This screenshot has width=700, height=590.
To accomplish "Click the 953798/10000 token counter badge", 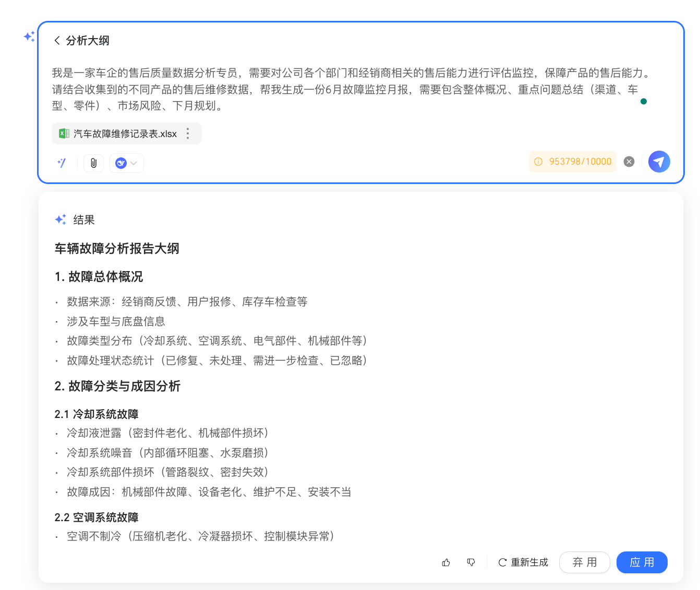I will 572,162.
